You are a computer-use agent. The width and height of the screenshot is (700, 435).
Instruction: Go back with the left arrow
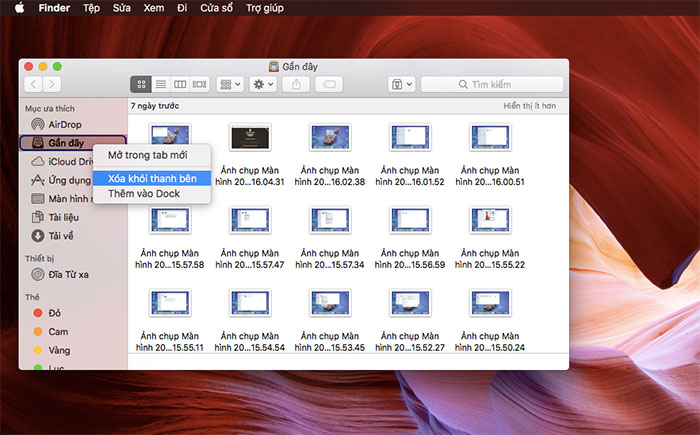coord(33,84)
